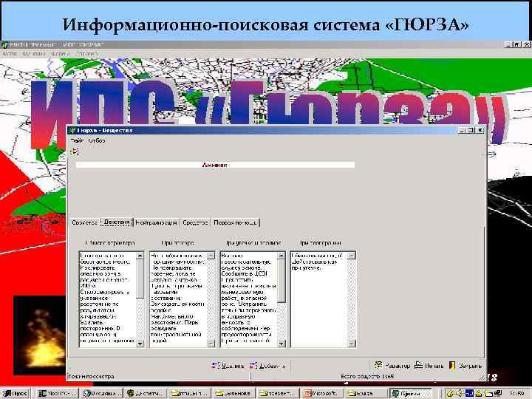Image resolution: width=532 pixels, height=399 pixels.
Task: Click the Закрыть button
Action: pos(465,366)
